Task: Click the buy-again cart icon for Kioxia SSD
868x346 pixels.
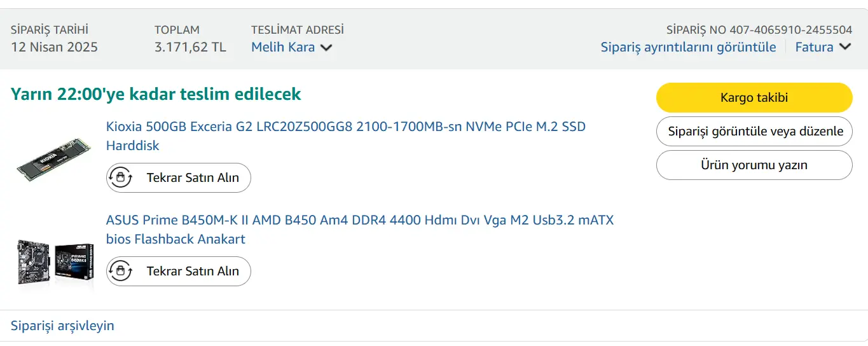Action: click(121, 177)
